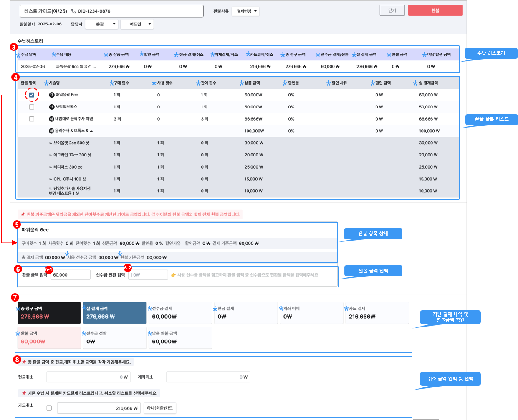Click the phone icon beside 010-1234-9876
The width and height of the screenshot is (518, 420).
coord(73,11)
